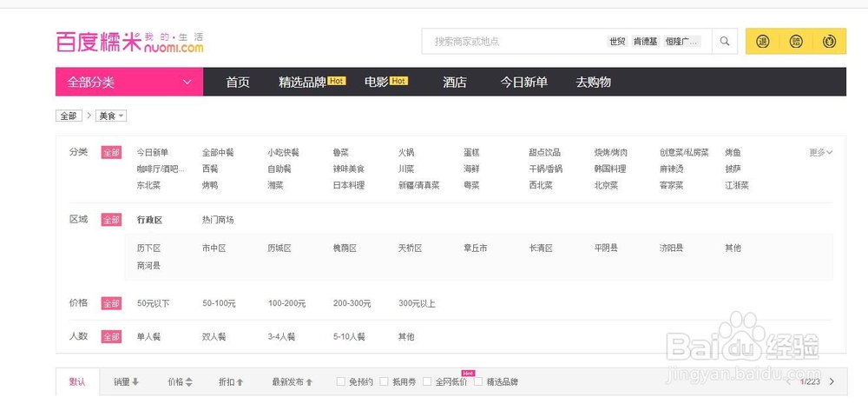The width and height of the screenshot is (868, 404).
Task: Click the 世贸 search suggestion
Action: tap(617, 42)
